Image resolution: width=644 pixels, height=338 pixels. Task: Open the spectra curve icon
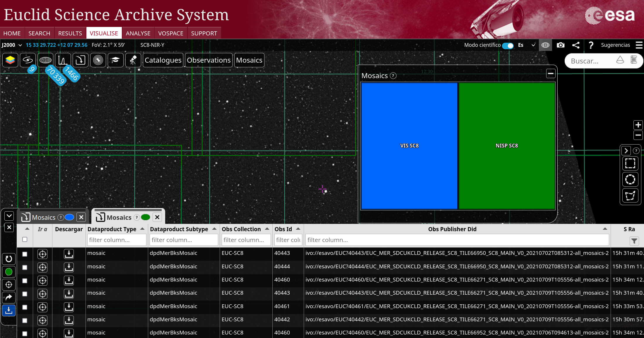63,60
